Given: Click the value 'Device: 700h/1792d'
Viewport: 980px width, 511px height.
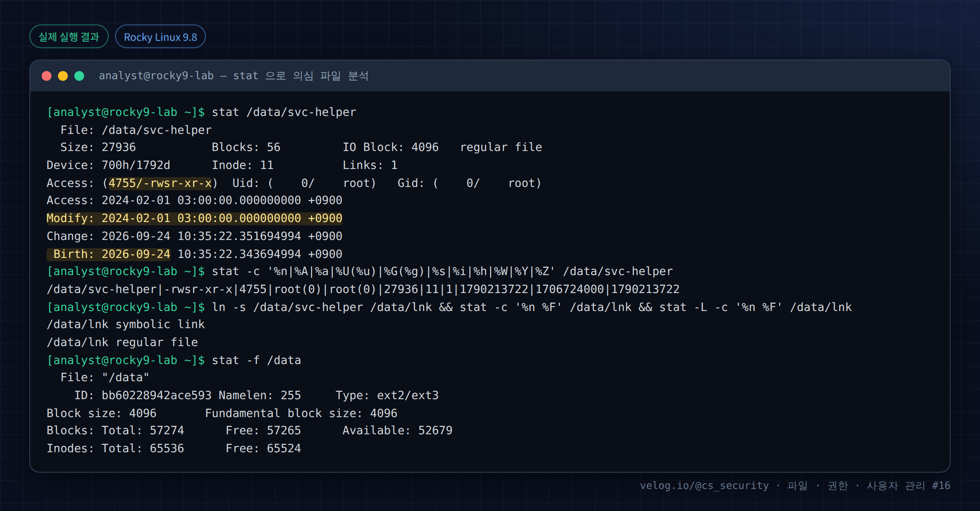Looking at the screenshot, I should click(108, 165).
